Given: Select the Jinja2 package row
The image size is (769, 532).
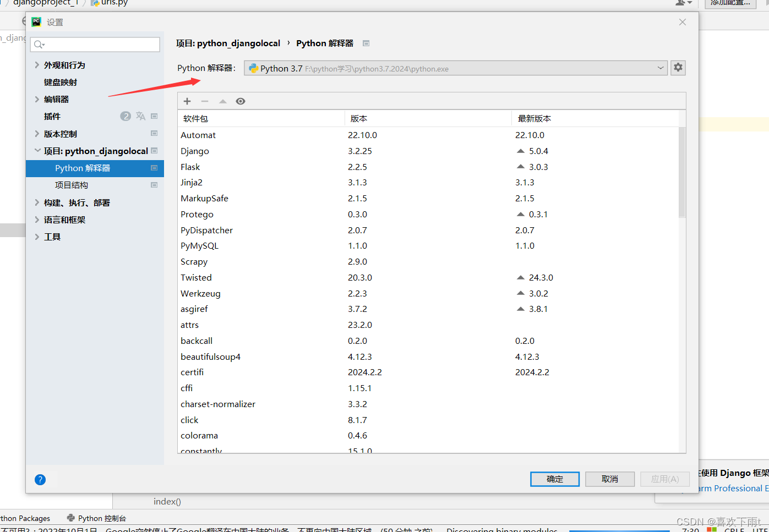Looking at the screenshot, I should tap(428, 183).
